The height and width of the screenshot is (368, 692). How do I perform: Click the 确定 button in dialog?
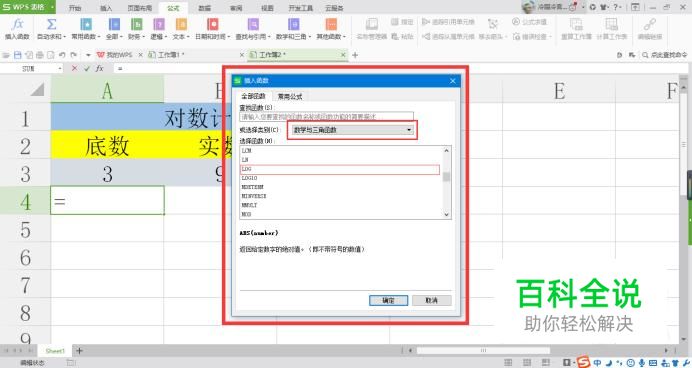[x=388, y=300]
